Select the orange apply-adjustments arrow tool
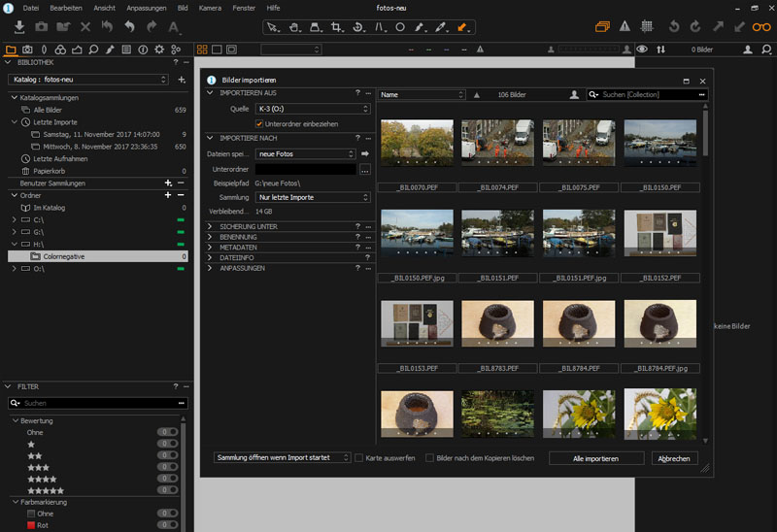777x532 pixels. 462,27
